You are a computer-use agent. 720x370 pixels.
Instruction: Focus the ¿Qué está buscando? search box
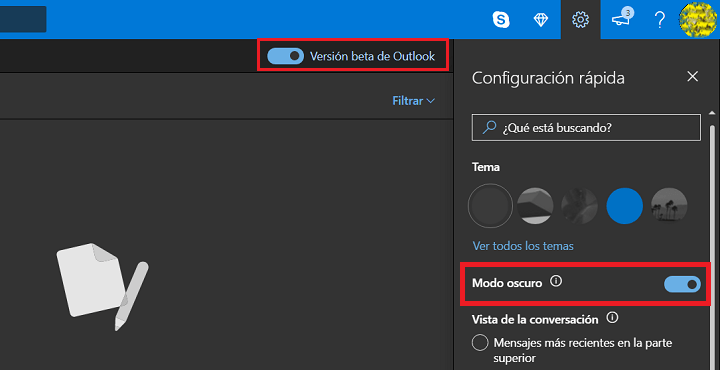tap(586, 128)
